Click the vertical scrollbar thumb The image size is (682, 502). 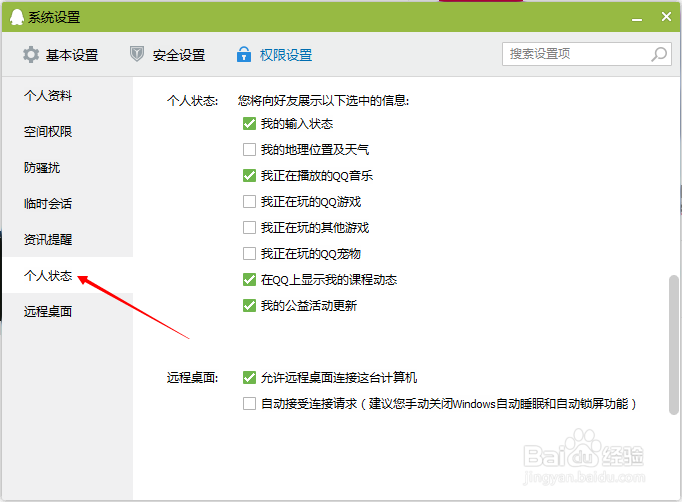[x=673, y=345]
